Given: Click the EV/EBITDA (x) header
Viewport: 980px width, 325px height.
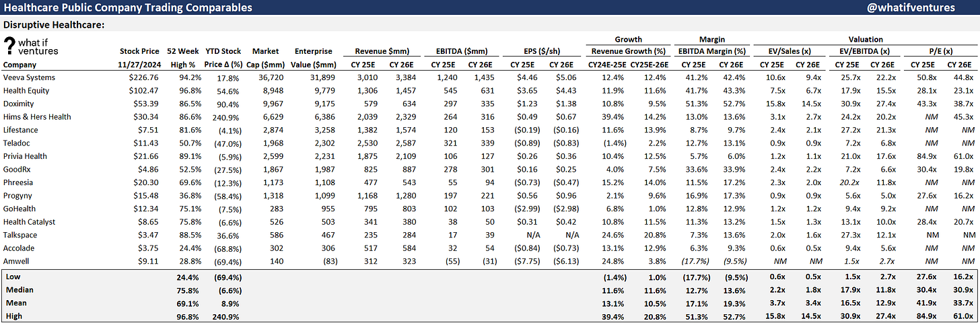Looking at the screenshot, I should [x=865, y=51].
